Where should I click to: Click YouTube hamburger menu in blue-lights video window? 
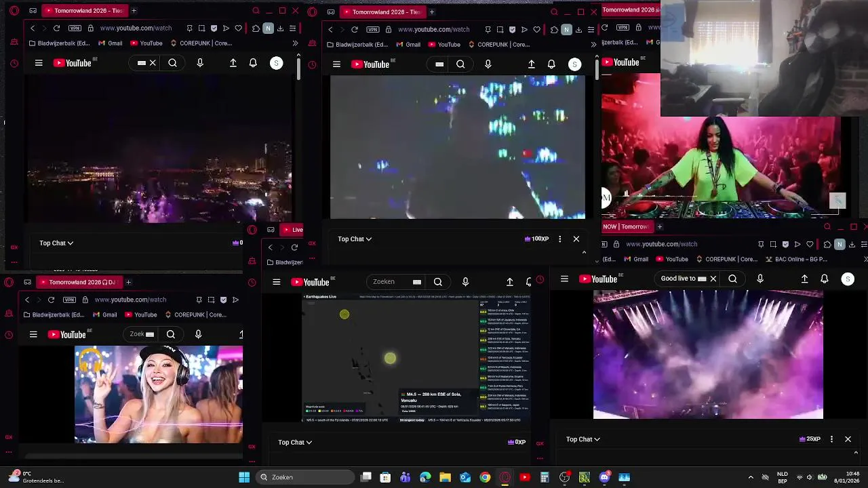tap(336, 64)
